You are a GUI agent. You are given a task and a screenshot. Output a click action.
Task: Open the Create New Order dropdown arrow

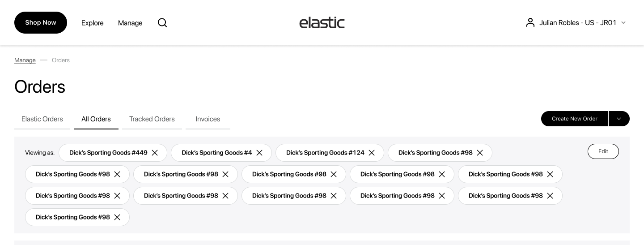tap(619, 119)
